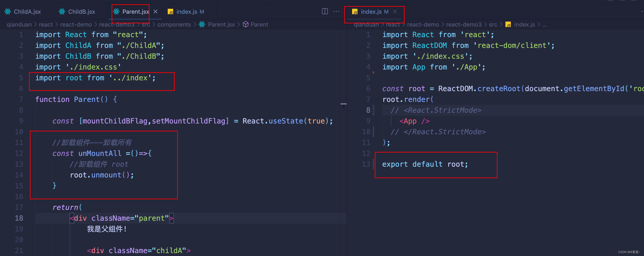This screenshot has width=644, height=256.
Task: Switch to the ChildA.jsx tab
Action: [27, 11]
